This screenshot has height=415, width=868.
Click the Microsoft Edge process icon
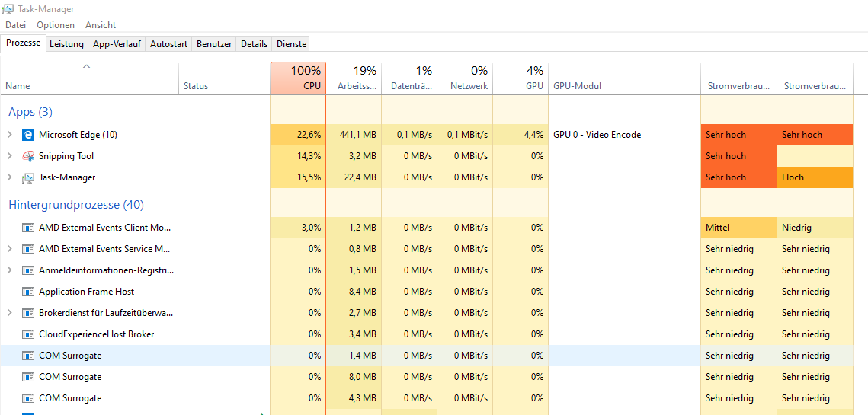coord(27,135)
